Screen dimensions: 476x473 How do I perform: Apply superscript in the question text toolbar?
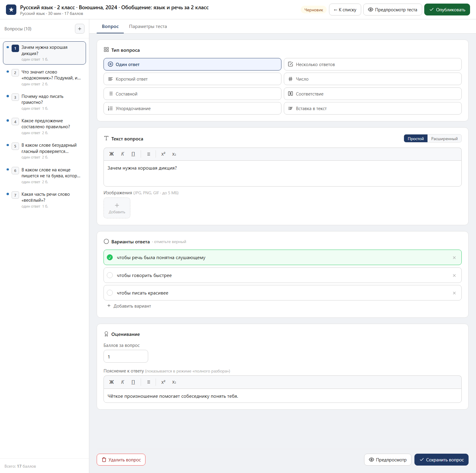(163, 154)
